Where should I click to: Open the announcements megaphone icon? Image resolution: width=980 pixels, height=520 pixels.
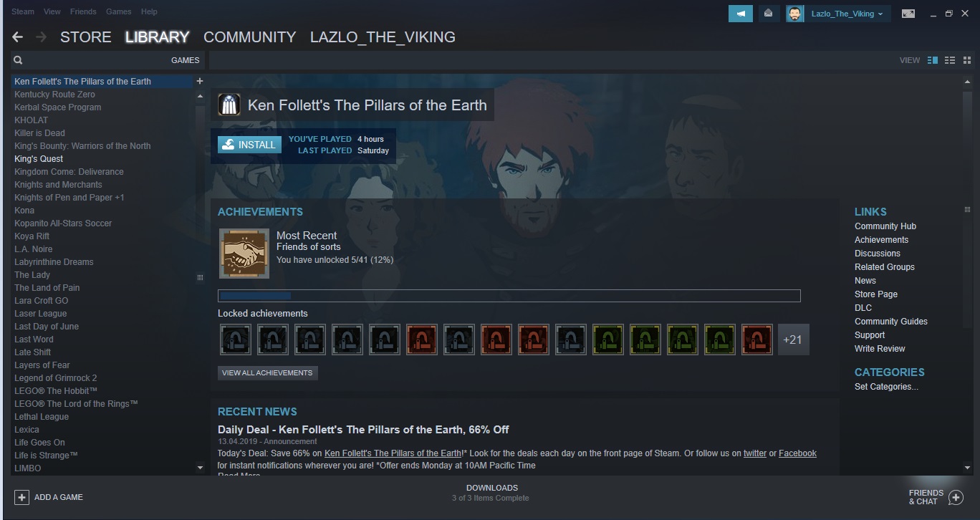(x=741, y=14)
